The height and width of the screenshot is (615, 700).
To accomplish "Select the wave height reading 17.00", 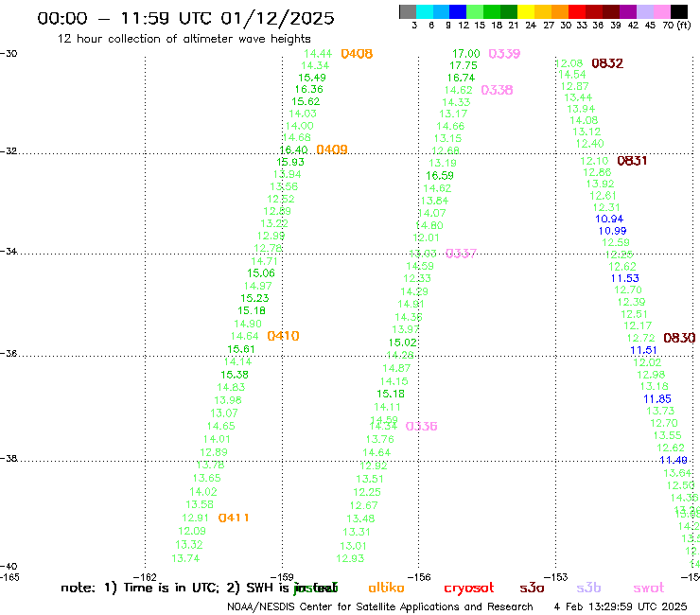I will tap(466, 54).
